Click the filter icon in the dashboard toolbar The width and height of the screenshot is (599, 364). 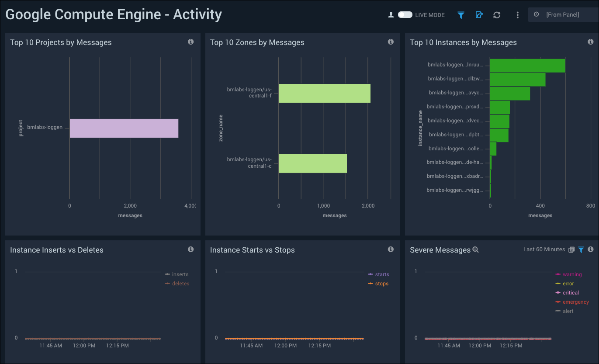coord(461,14)
